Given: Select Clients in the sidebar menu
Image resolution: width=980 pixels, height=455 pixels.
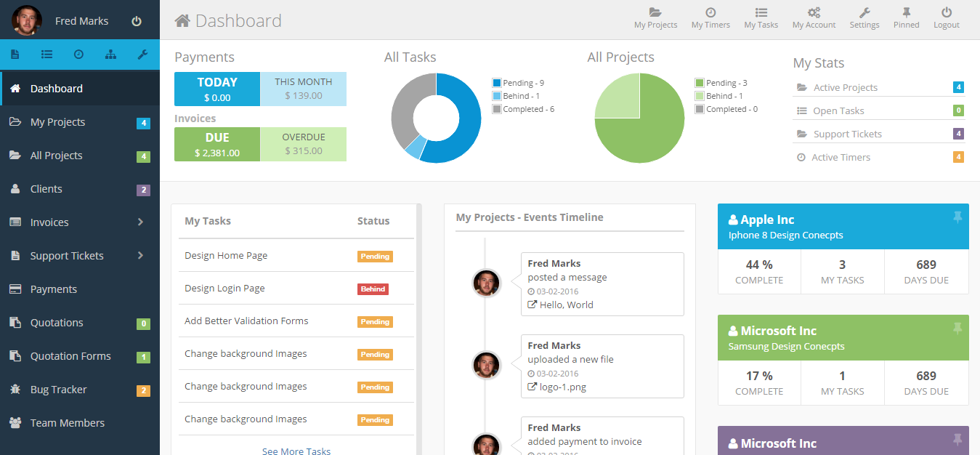Looking at the screenshot, I should 80,189.
